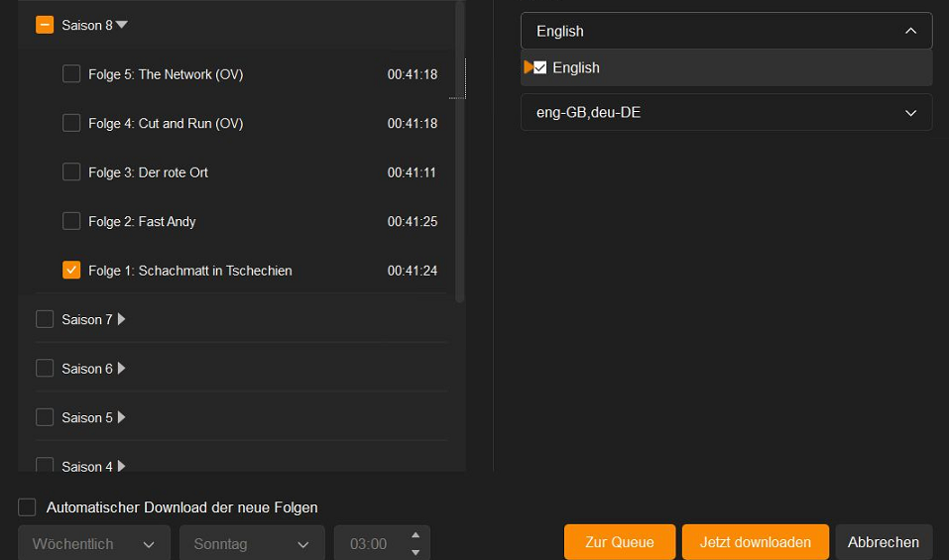Collapse the Saison 8 episode list
This screenshot has height=560, width=949.
click(x=122, y=25)
